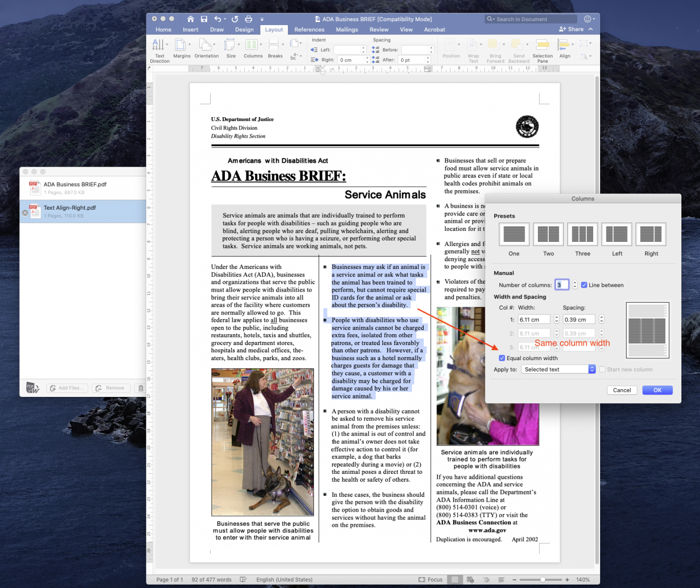Image resolution: width=700 pixels, height=588 pixels.
Task: Switch to Web Layout view in status bar
Action: point(470,580)
